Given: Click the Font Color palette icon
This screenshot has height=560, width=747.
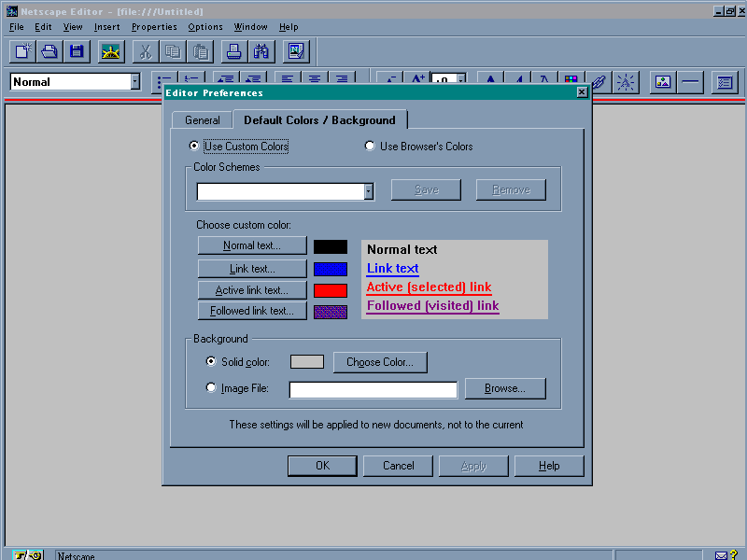Looking at the screenshot, I should (x=571, y=82).
